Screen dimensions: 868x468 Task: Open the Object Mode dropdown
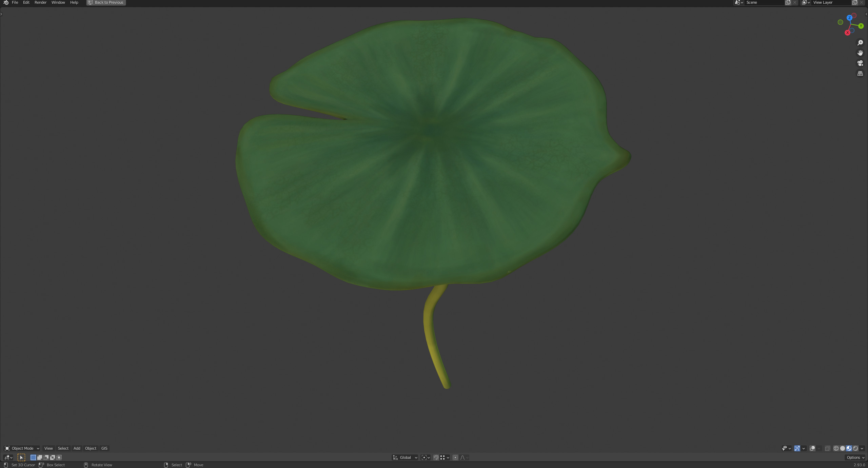click(x=22, y=448)
